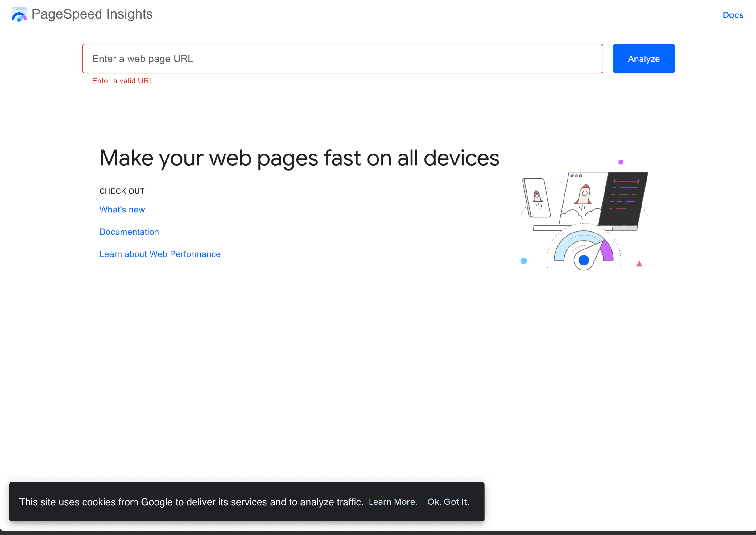The image size is (756, 535).
Task: Focus the web page URL input field
Action: [342, 59]
